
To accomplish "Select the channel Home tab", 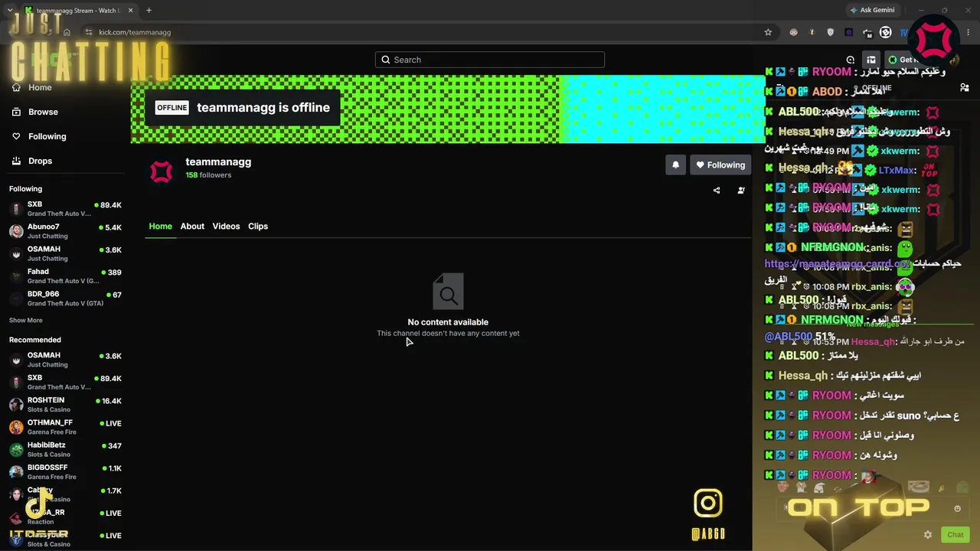I will click(160, 226).
